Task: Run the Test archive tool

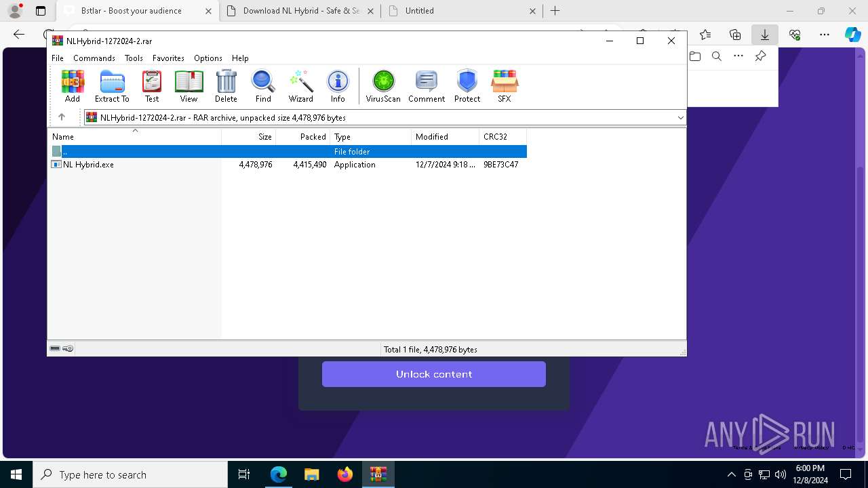Action: point(152,86)
